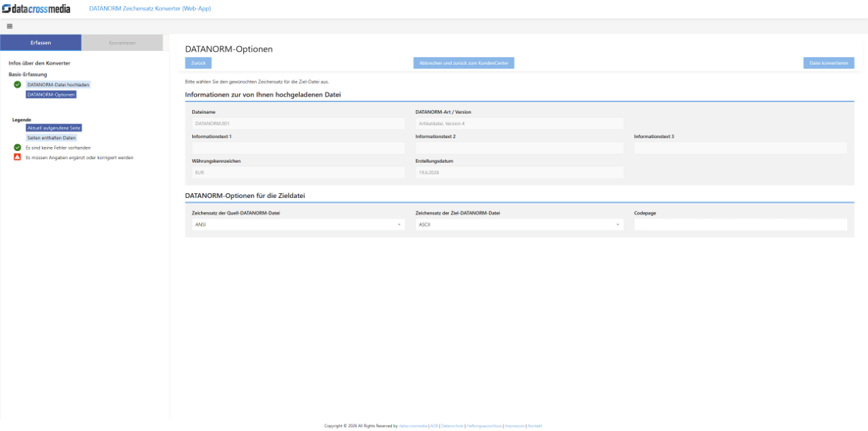Click green checkmark beside DATANORM-Datei hochladen
The height and width of the screenshot is (431, 868).
pyautogui.click(x=17, y=84)
